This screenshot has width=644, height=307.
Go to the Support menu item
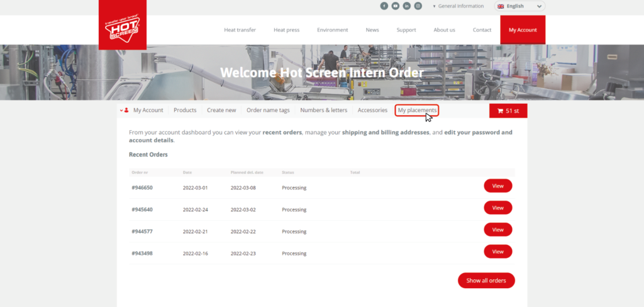(406, 30)
